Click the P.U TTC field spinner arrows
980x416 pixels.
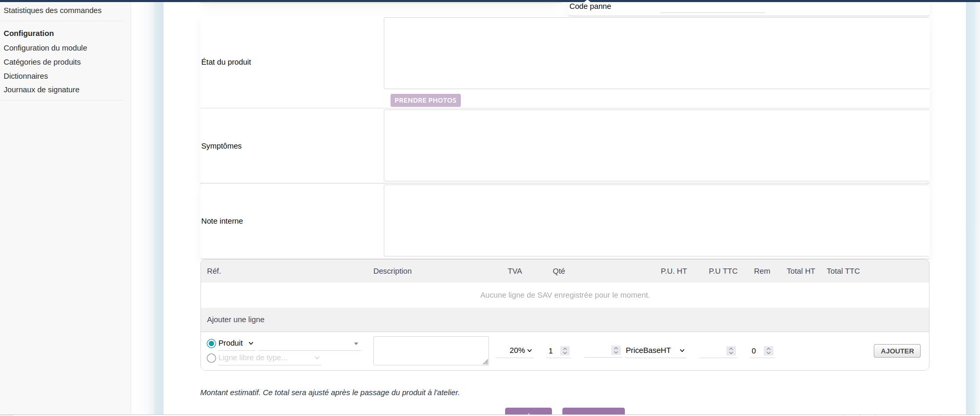tap(731, 351)
